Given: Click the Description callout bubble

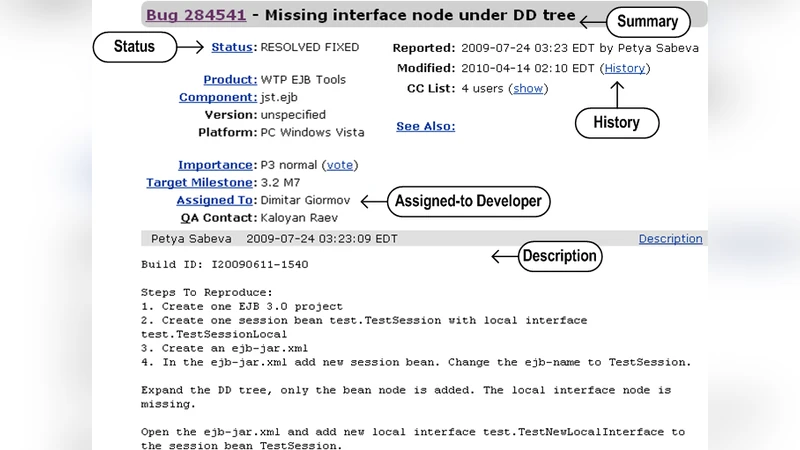Looking at the screenshot, I should 559,256.
